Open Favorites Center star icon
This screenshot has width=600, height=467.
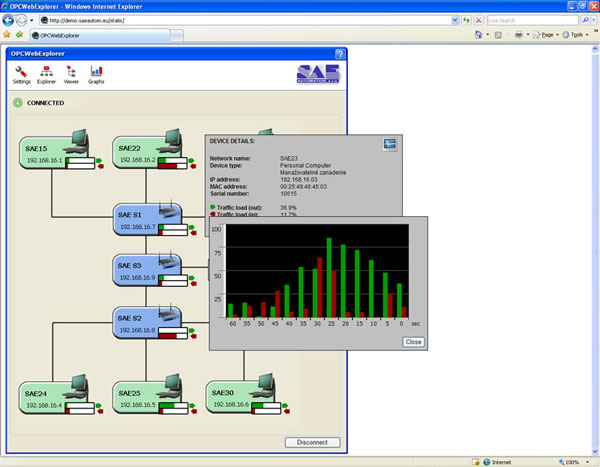(7, 35)
